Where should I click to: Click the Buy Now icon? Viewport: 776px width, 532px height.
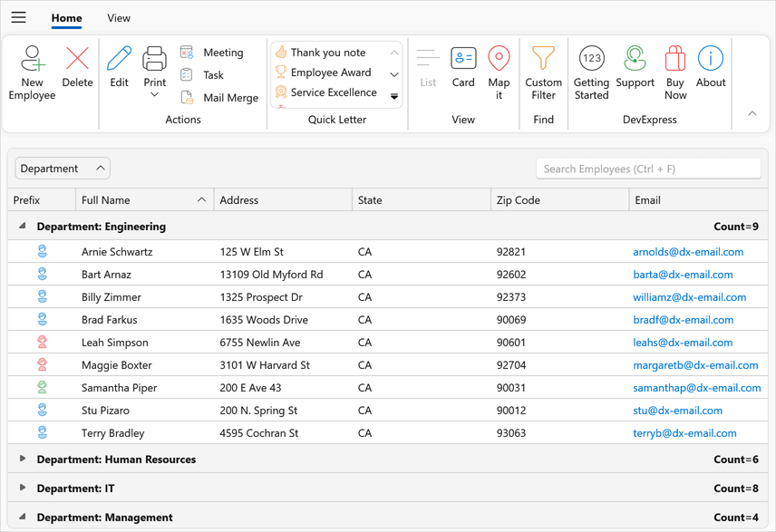point(675,60)
